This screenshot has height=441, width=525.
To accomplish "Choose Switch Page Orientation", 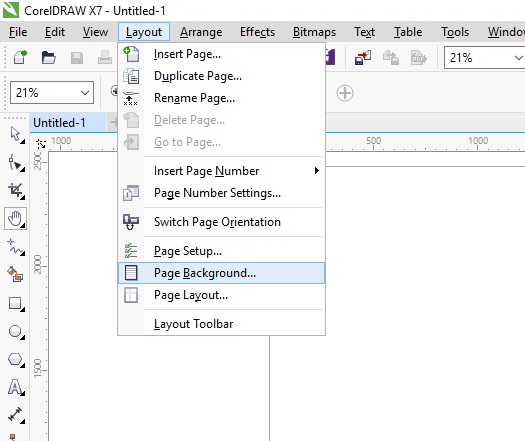I will (221, 222).
